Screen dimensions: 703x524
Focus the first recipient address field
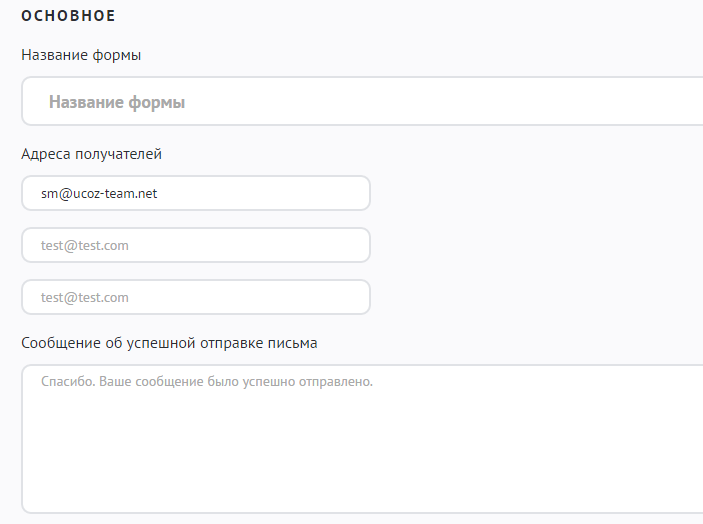point(196,193)
